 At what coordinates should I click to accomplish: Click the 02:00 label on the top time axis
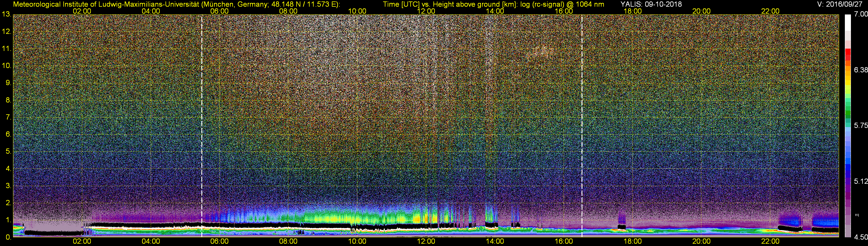coord(82,11)
